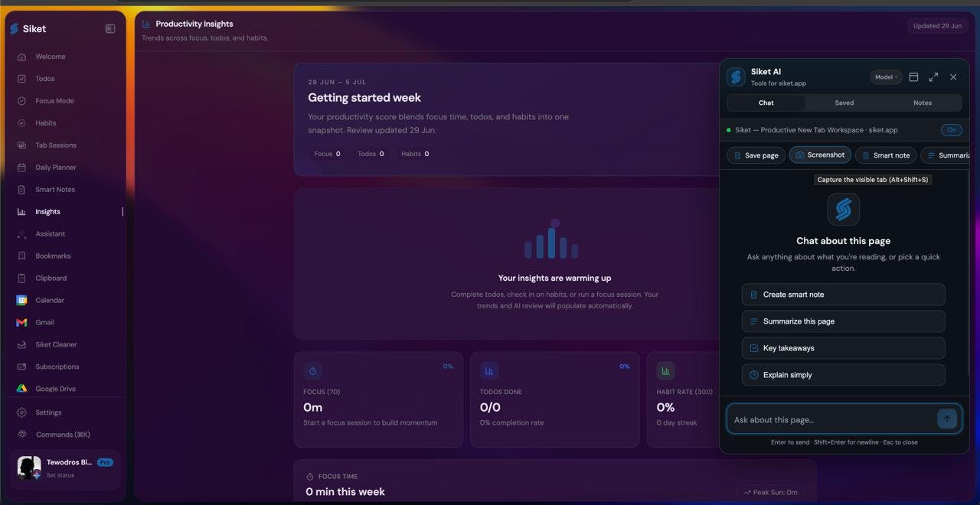Click the Screenshot button
The width and height of the screenshot is (980, 505).
[x=820, y=155]
